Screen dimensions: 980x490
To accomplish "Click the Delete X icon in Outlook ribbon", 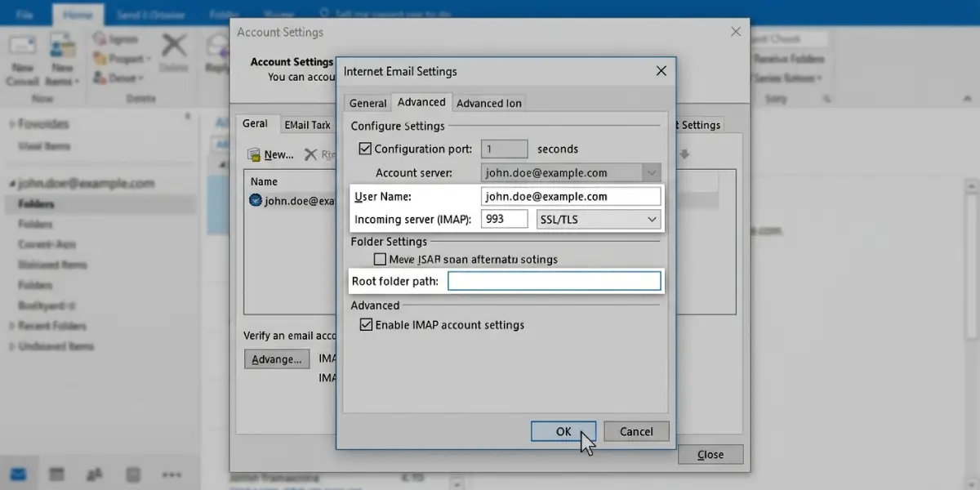I will pyautogui.click(x=174, y=45).
